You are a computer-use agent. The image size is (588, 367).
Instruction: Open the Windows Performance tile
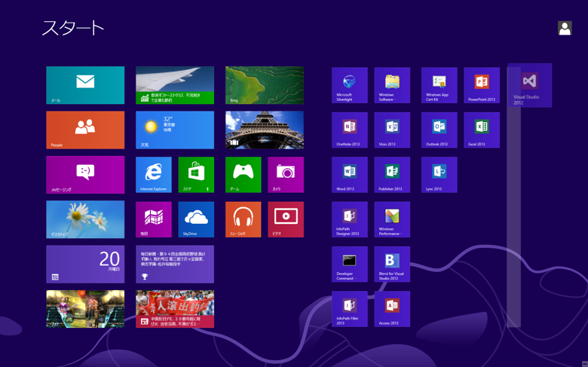point(392,219)
